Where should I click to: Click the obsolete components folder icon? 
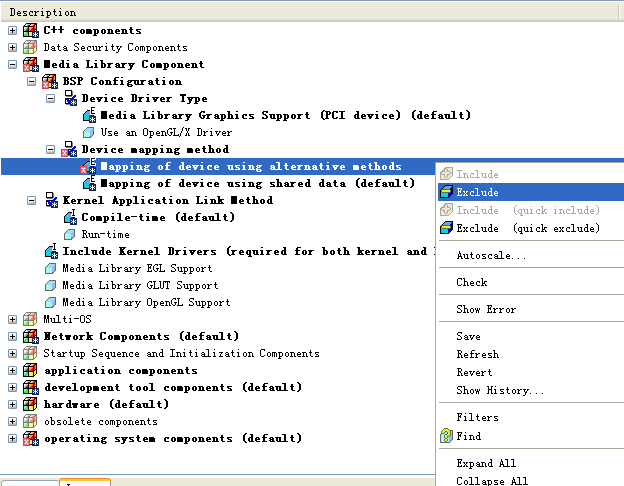tap(31, 422)
